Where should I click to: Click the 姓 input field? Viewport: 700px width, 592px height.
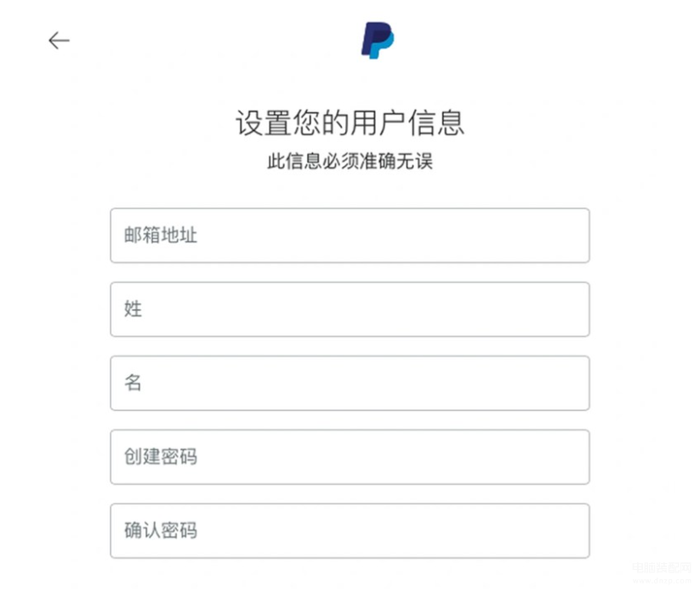click(350, 310)
